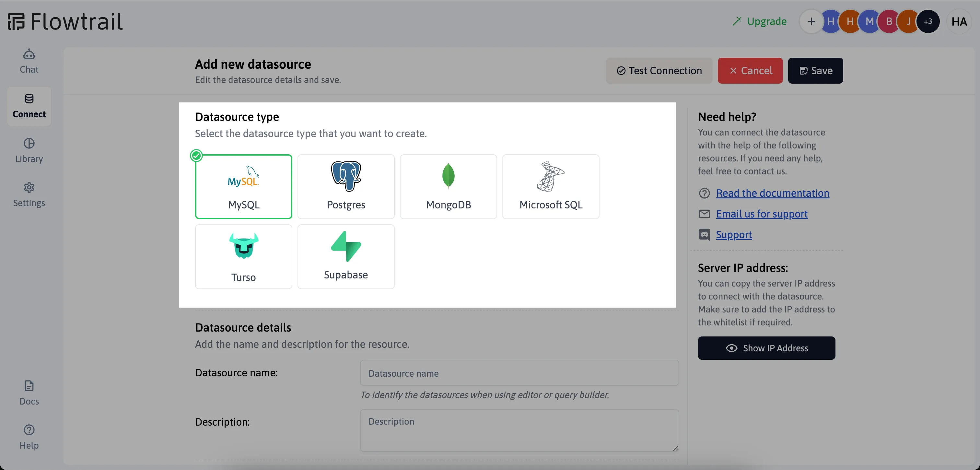980x470 pixels.
Task: Click the first blue H avatar
Action: 831,21
